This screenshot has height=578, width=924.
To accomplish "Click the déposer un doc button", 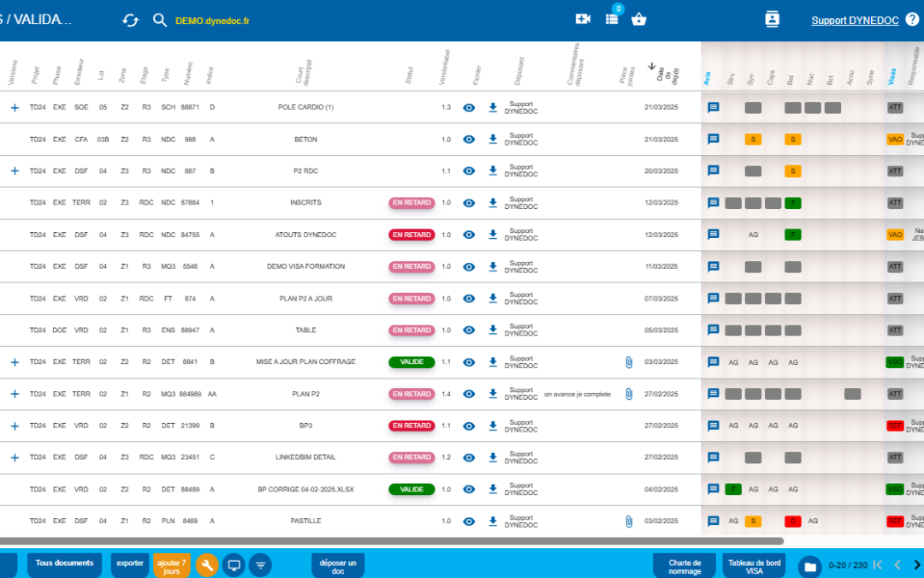I will pos(338,565).
